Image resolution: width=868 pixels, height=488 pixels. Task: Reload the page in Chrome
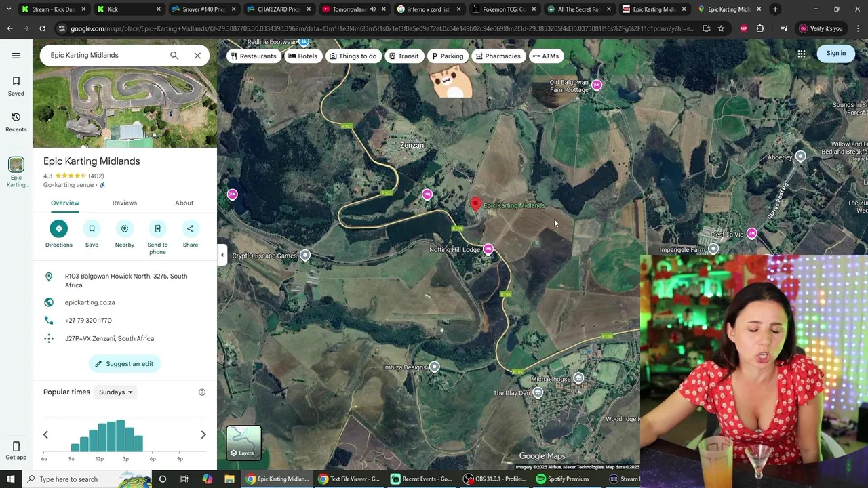[42, 28]
